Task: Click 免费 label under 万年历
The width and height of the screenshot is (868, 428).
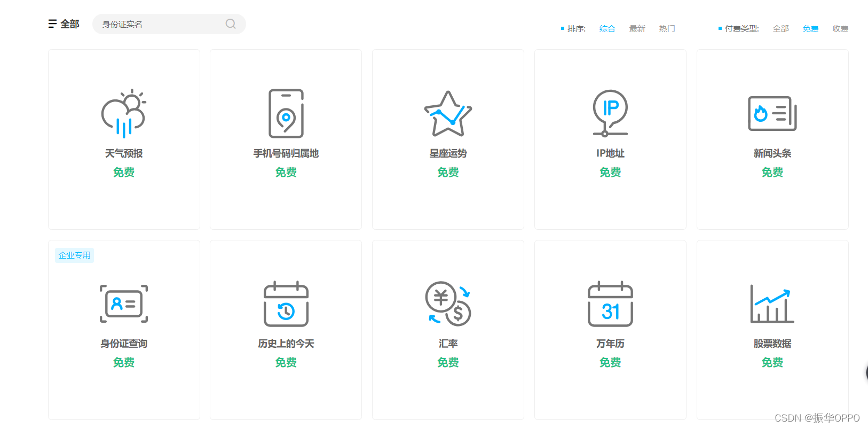Action: click(x=610, y=362)
